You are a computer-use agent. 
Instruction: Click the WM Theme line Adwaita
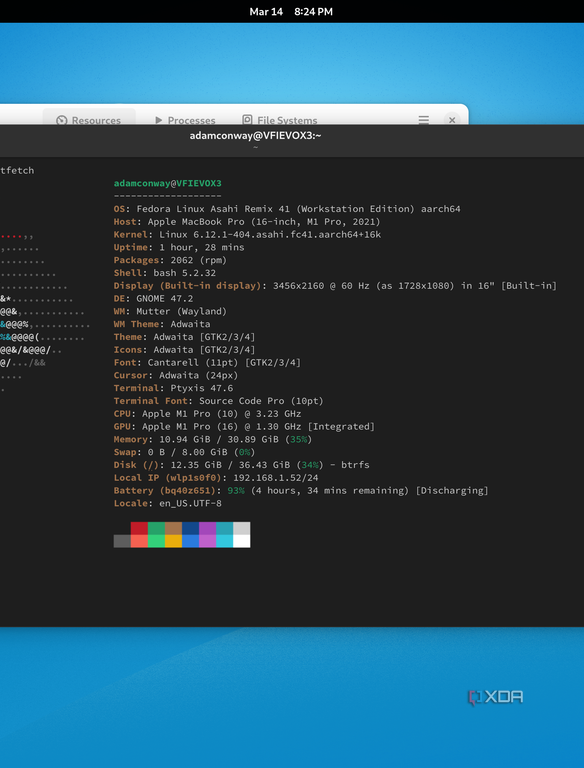click(162, 323)
